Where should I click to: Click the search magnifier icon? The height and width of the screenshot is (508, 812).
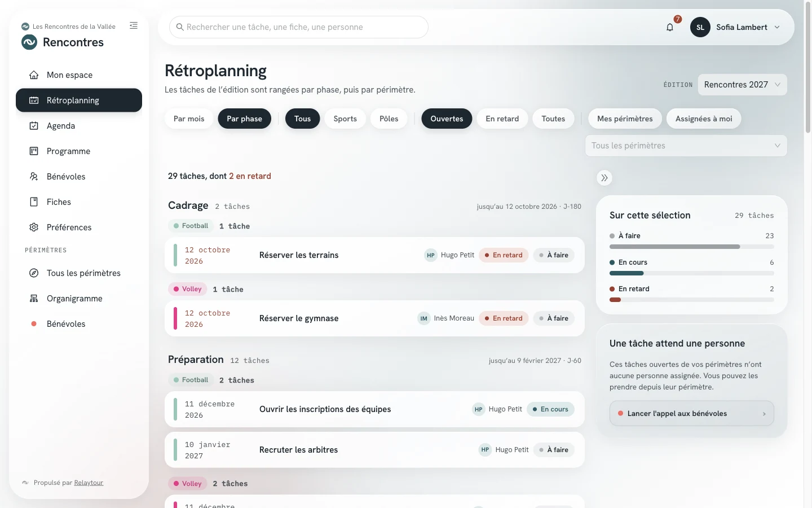(180, 27)
